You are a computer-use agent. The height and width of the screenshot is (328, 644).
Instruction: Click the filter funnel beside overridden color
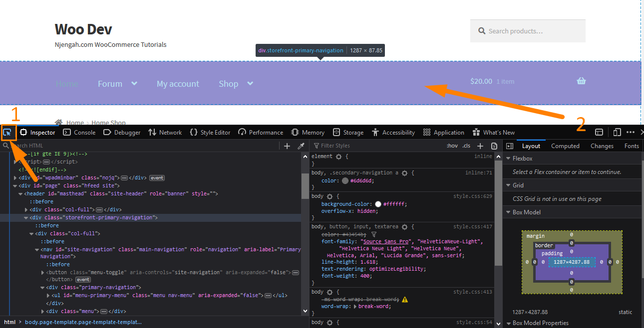point(374,234)
